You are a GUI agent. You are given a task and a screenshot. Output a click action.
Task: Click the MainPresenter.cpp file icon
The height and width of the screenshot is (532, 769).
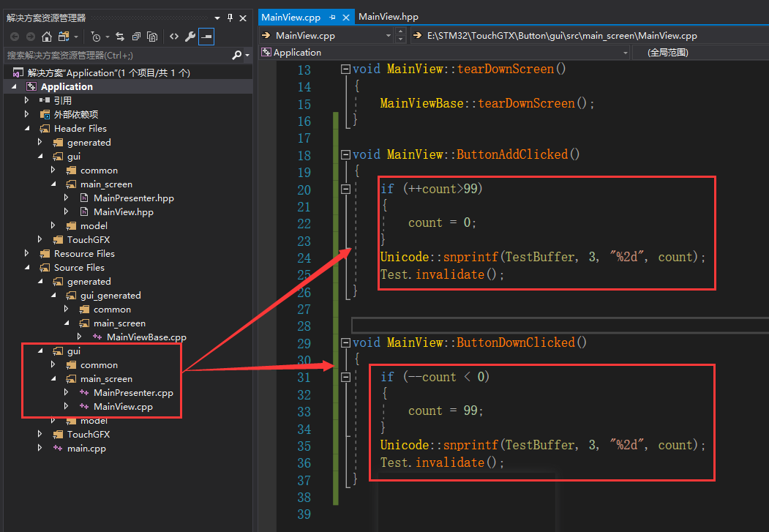click(84, 393)
